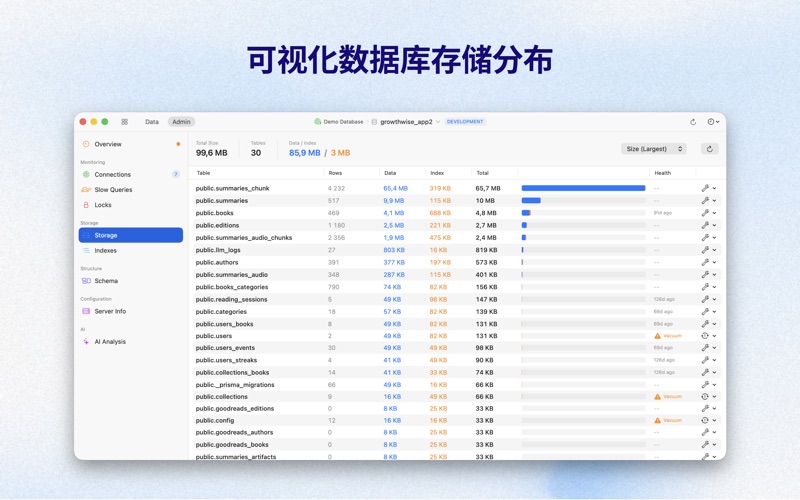Click wrench icon for public.summaries_chunk row
This screenshot has width=800, height=500.
click(705, 188)
